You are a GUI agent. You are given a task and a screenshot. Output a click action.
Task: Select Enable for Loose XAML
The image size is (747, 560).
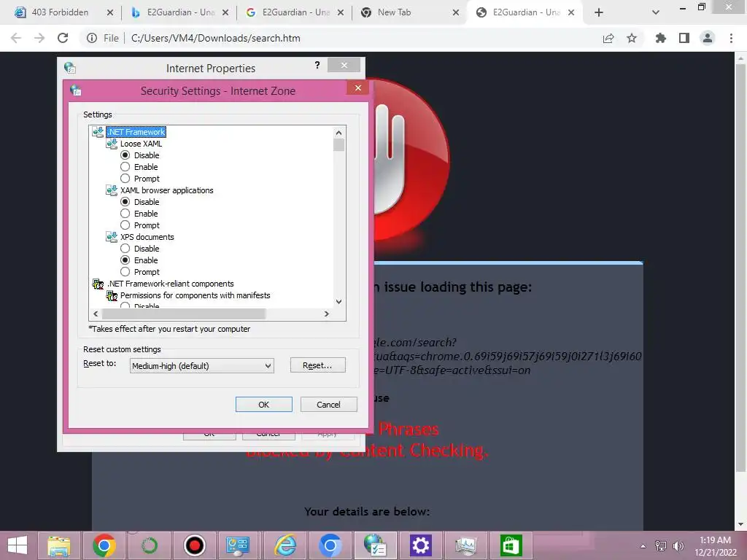click(125, 167)
